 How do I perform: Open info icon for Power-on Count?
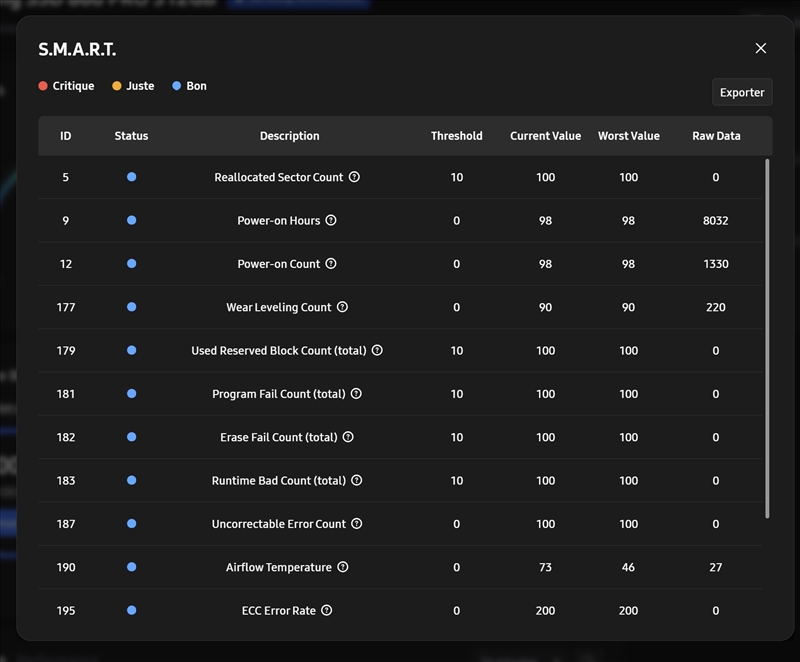tap(331, 264)
